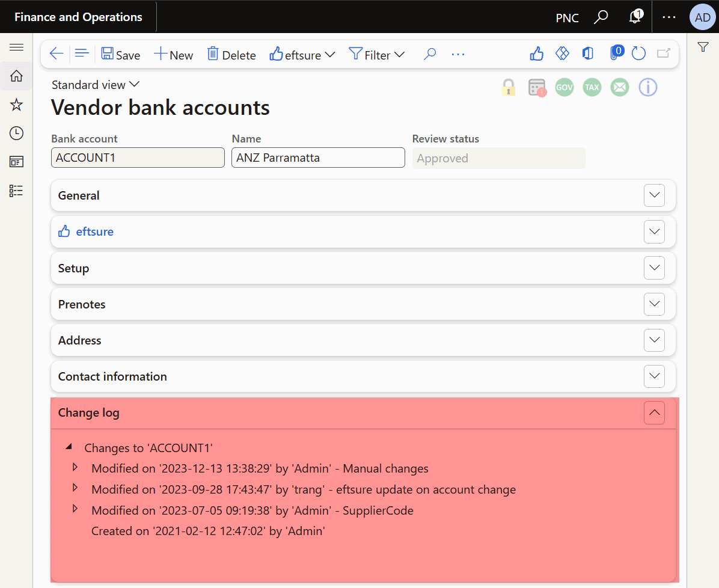Click the green GOV badge icon

pyautogui.click(x=564, y=87)
